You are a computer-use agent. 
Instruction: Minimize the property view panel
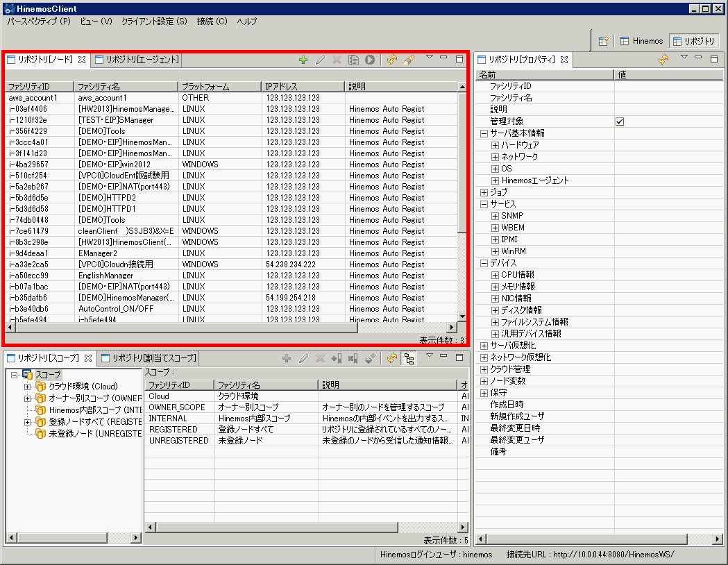click(698, 58)
